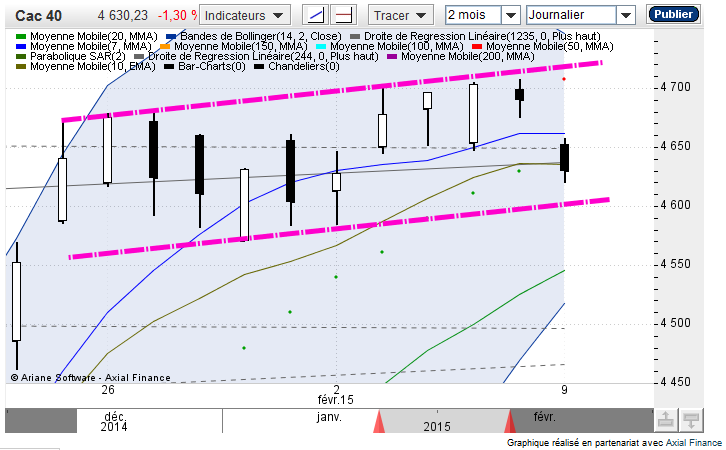Click the Moyenne Mobile(10, EMA) legend label
The height and width of the screenshot is (450, 726).
point(93,66)
